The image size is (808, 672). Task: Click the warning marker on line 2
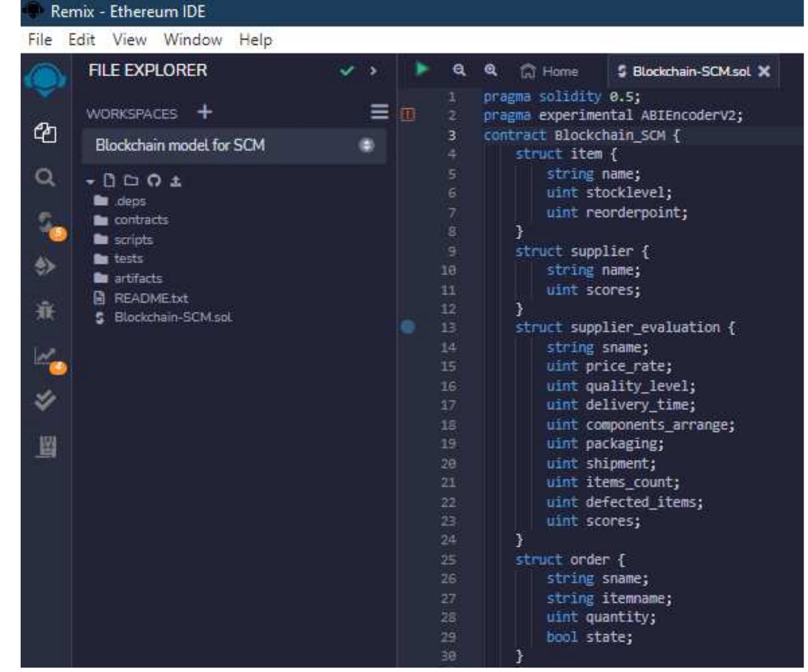point(408,114)
